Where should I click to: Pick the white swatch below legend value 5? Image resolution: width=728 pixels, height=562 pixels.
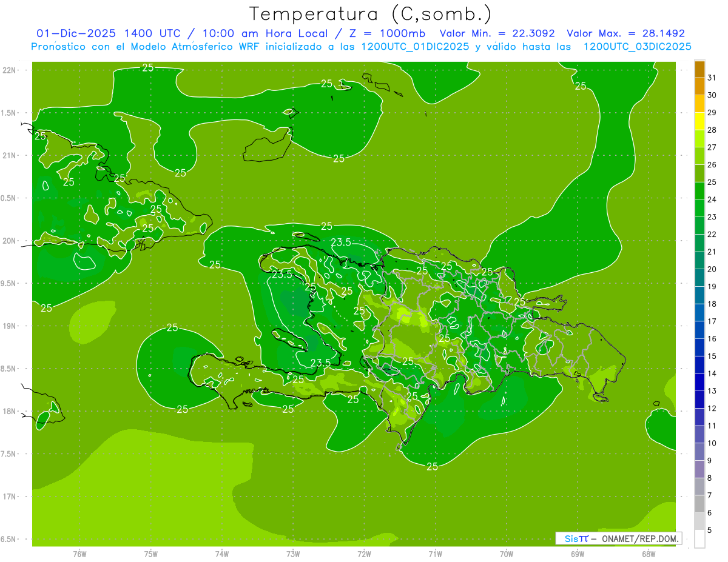(699, 539)
